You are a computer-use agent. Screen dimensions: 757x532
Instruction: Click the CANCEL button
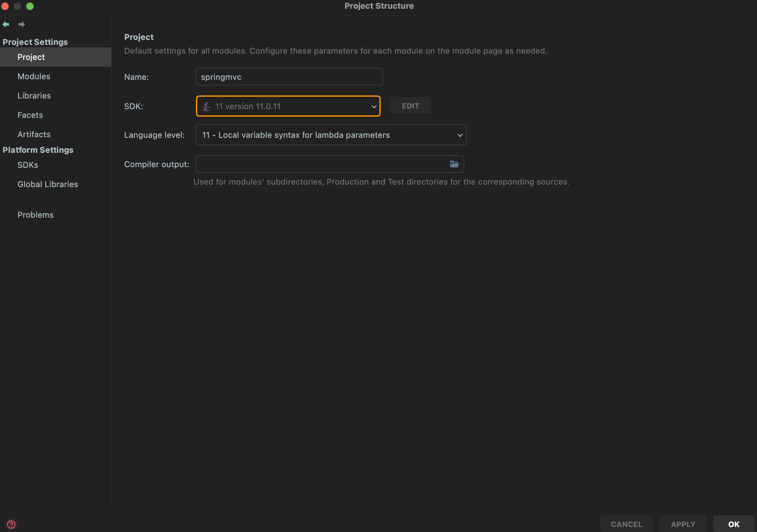(626, 524)
